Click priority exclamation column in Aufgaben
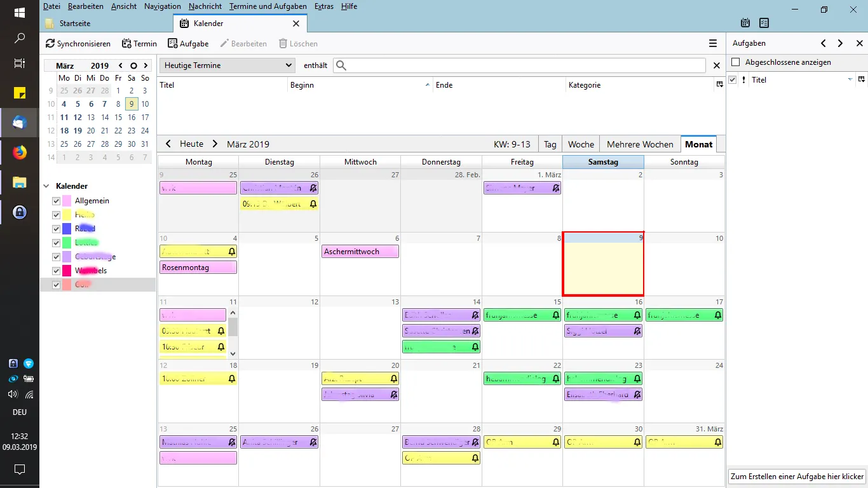 tap(743, 80)
